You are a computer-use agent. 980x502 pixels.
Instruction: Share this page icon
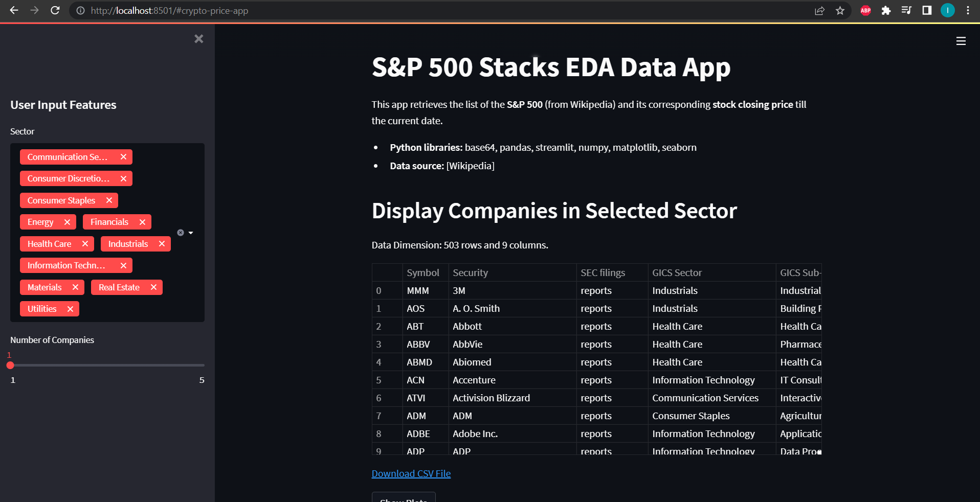tap(819, 10)
